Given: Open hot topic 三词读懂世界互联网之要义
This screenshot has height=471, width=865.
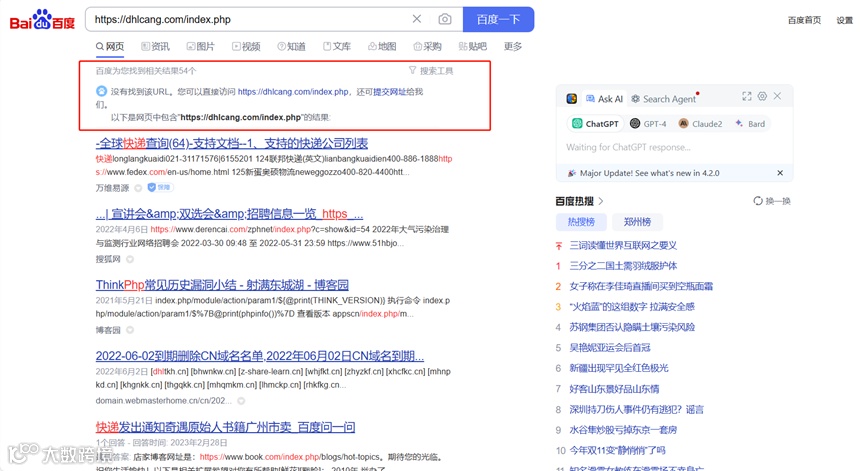Looking at the screenshot, I should click(623, 245).
